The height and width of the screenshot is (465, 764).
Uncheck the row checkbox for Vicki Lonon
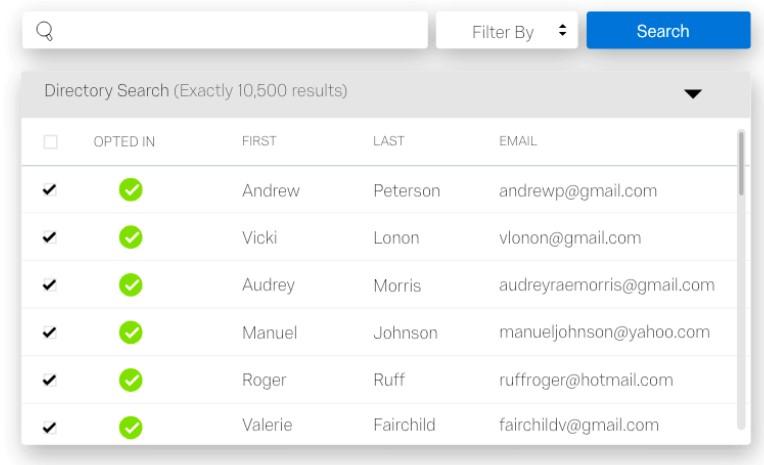[x=50, y=237]
